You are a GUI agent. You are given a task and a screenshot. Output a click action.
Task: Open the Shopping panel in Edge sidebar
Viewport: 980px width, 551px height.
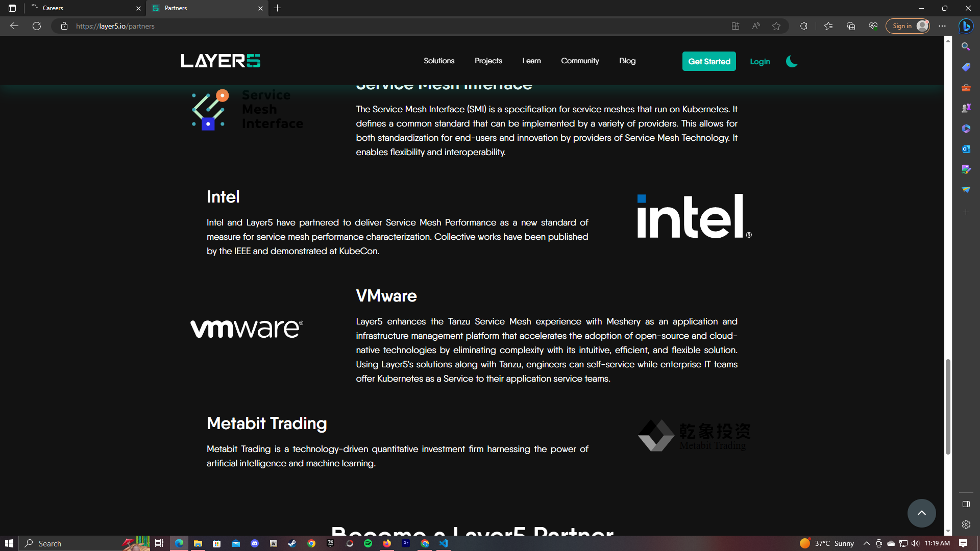[966, 67]
